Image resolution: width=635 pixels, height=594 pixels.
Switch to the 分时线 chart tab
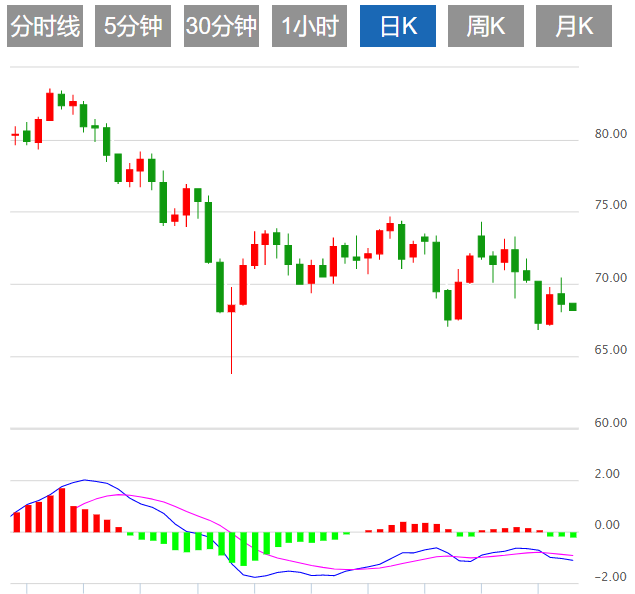click(45, 26)
